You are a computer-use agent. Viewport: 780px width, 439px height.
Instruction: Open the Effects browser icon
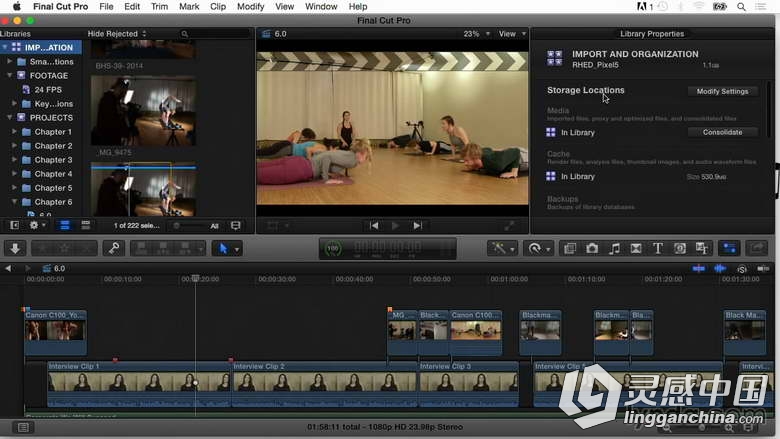570,248
